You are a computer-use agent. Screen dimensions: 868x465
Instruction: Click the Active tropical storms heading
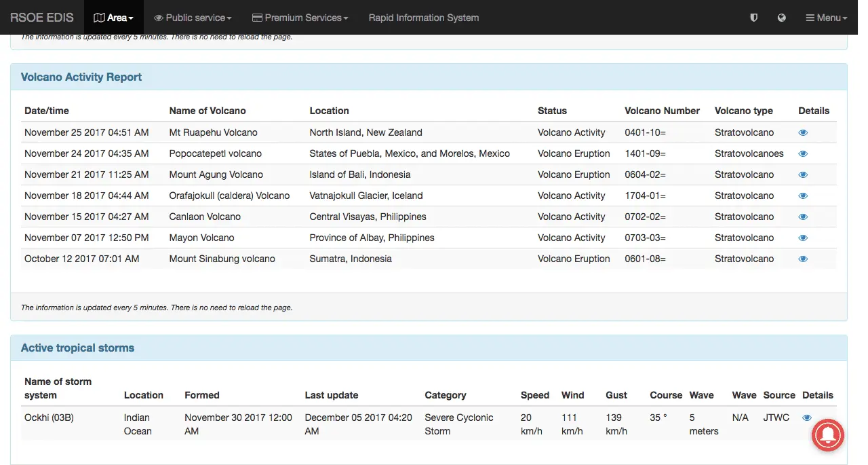(77, 348)
